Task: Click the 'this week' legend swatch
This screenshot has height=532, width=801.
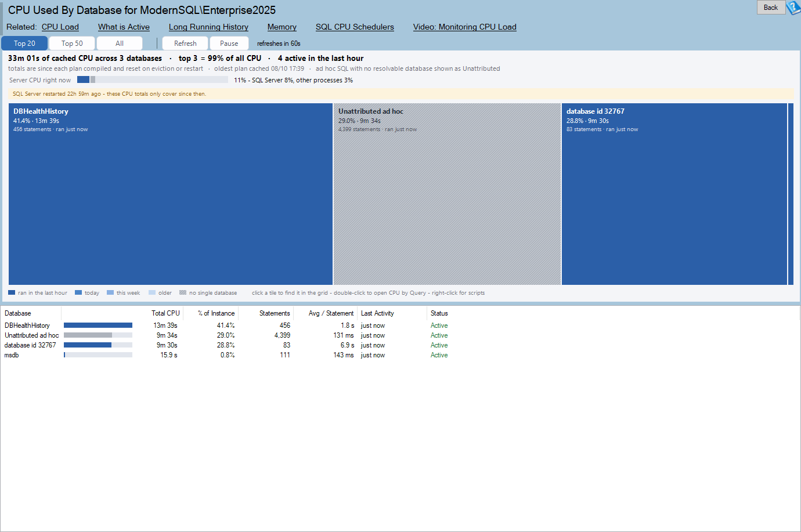Action: pyautogui.click(x=110, y=293)
